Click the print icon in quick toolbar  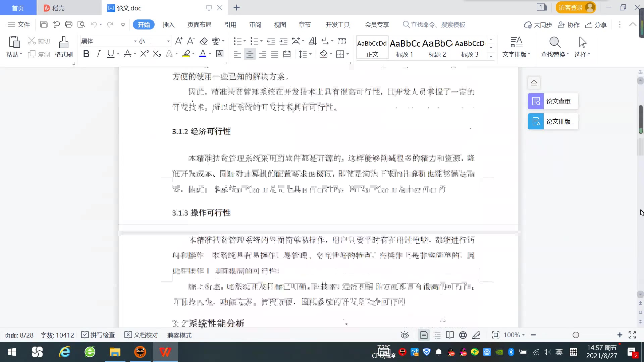[x=69, y=24]
